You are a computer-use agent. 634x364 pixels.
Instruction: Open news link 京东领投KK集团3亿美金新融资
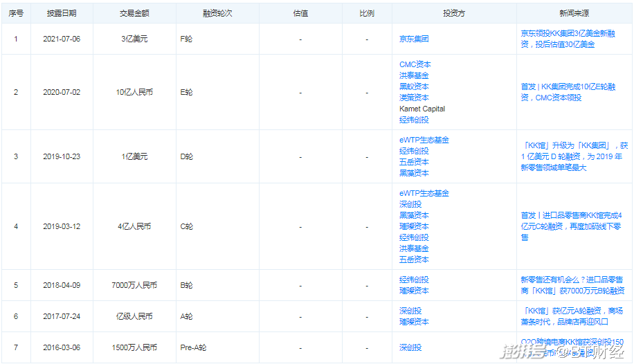coord(568,39)
